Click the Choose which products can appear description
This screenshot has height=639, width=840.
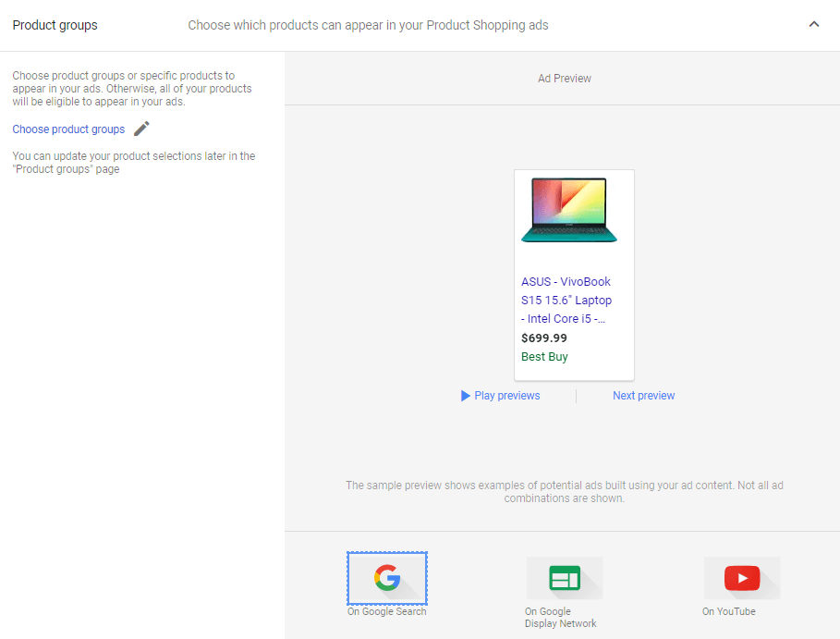(368, 25)
